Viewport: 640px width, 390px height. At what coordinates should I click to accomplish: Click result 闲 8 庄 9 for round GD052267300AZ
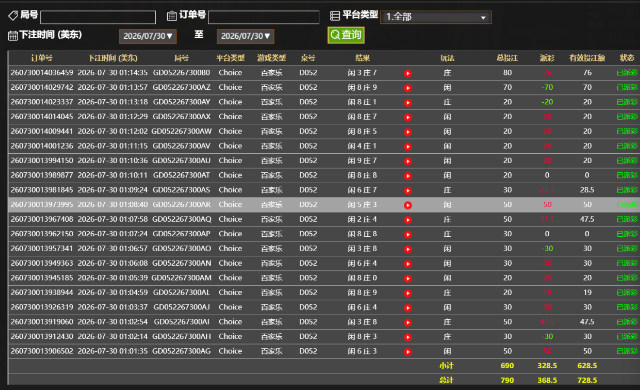(x=362, y=87)
